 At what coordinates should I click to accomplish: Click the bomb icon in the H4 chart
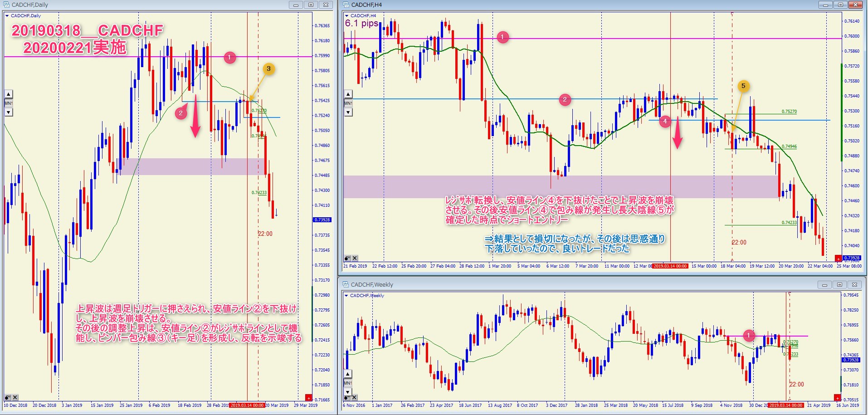(x=347, y=258)
